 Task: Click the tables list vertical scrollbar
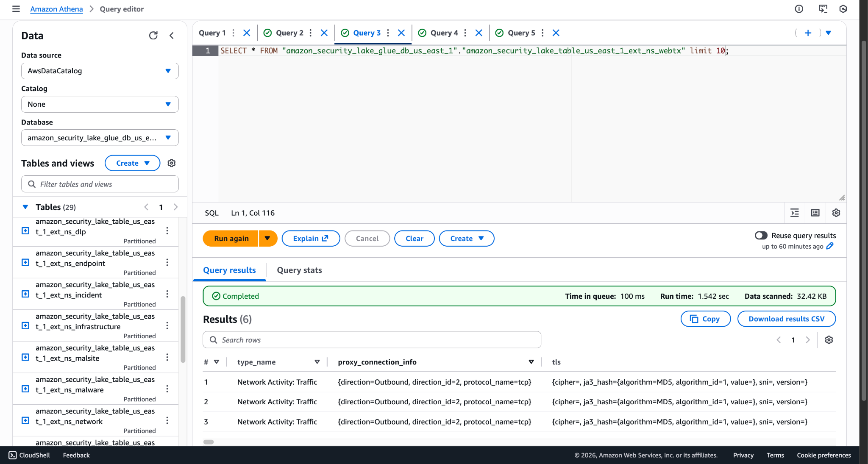coord(183,329)
